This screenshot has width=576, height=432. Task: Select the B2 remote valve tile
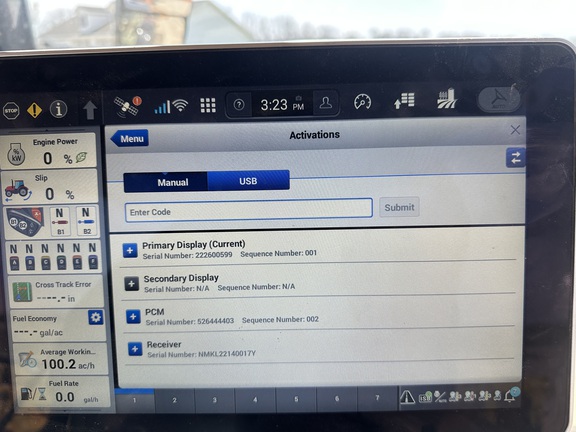[x=87, y=221]
